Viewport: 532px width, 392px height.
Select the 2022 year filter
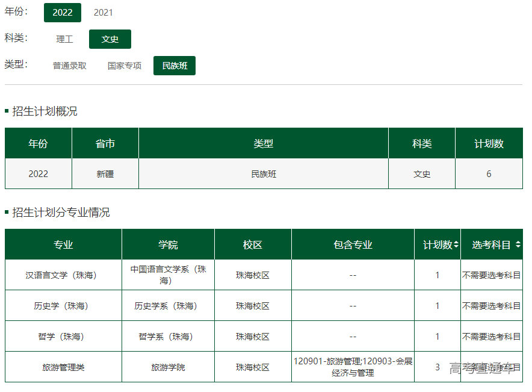[x=63, y=13]
